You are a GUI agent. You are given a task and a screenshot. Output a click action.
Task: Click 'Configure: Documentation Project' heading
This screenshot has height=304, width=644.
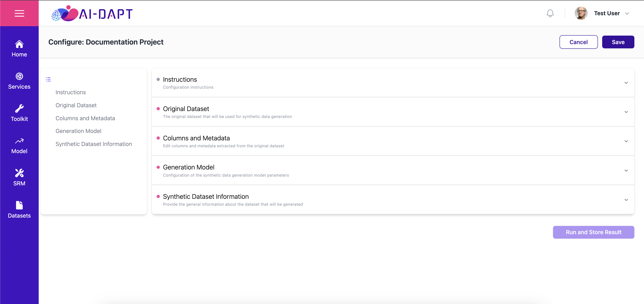point(106,42)
